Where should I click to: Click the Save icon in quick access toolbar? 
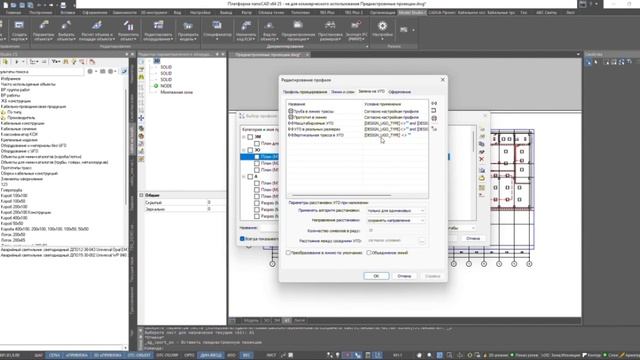[22, 5]
